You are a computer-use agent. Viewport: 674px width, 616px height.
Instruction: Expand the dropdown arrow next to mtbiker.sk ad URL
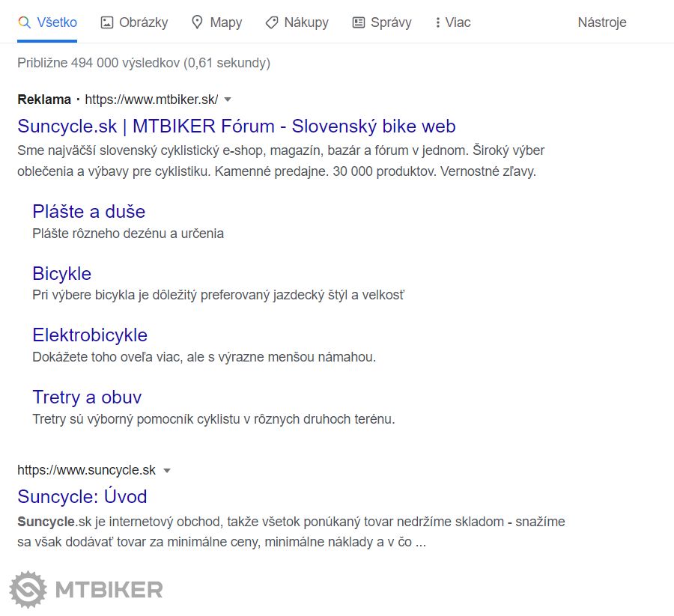pyautogui.click(x=228, y=100)
